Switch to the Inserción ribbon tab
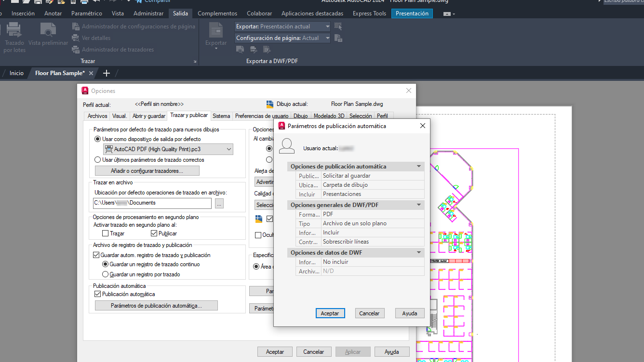Viewport: 644px width, 362px height. point(23,13)
